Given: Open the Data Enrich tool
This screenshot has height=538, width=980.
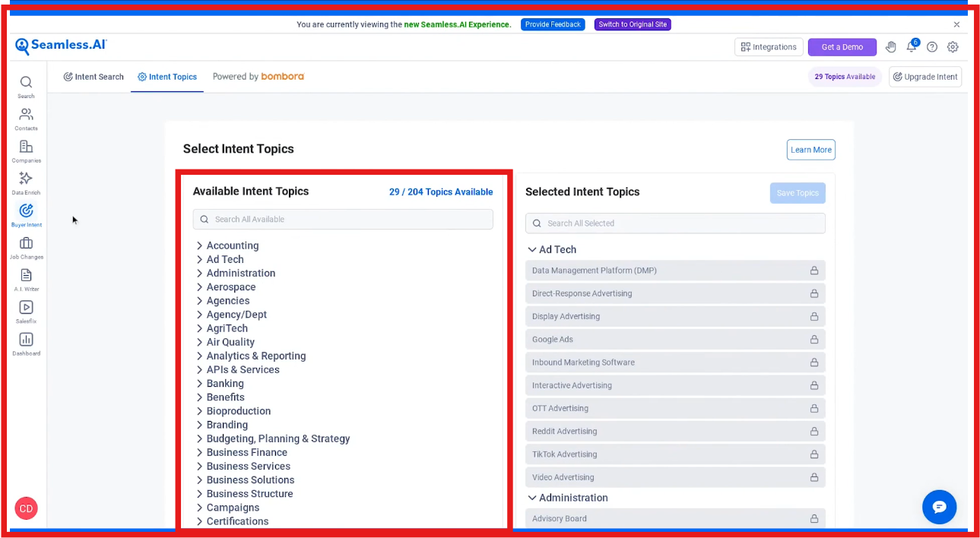Looking at the screenshot, I should click(x=26, y=180).
